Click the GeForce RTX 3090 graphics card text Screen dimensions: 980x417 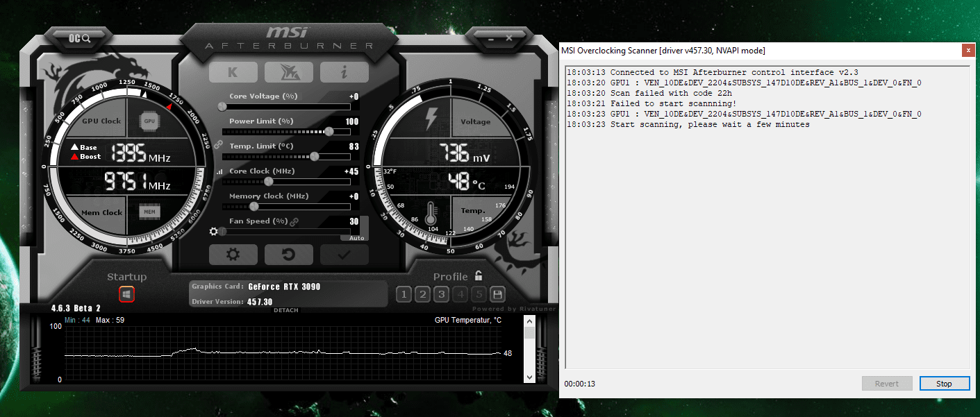284,287
